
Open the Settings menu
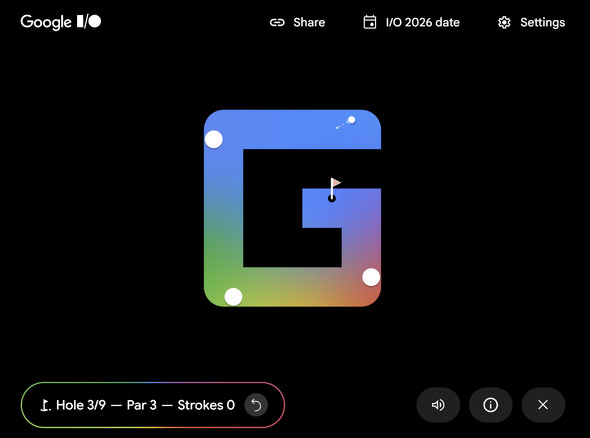pyautogui.click(x=531, y=22)
